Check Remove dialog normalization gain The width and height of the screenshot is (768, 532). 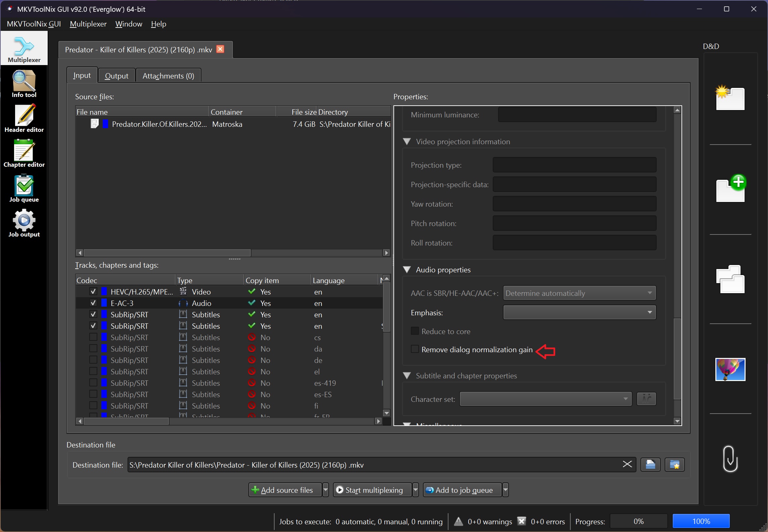coord(415,349)
